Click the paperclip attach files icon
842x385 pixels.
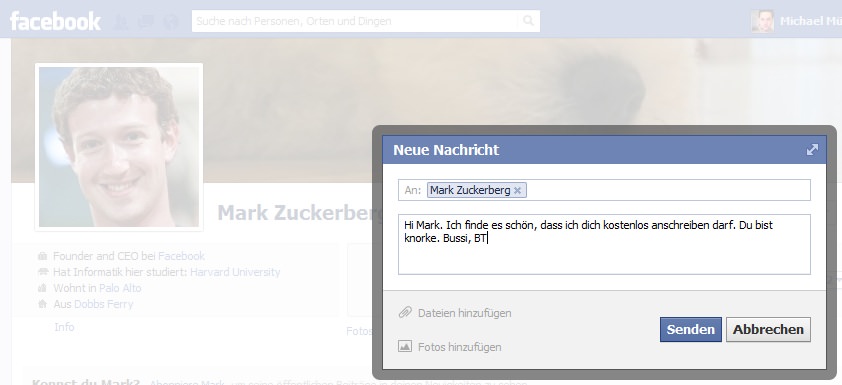[x=405, y=313]
